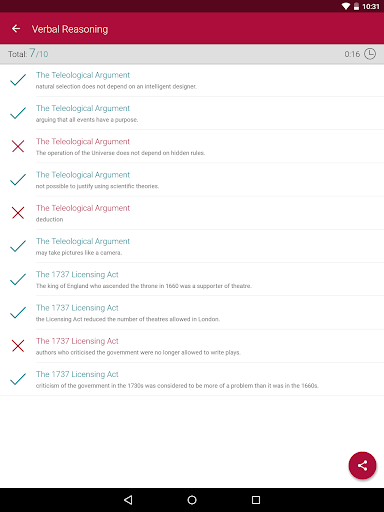Tap the red share floating button
Screen dimensions: 384x512
click(x=362, y=465)
